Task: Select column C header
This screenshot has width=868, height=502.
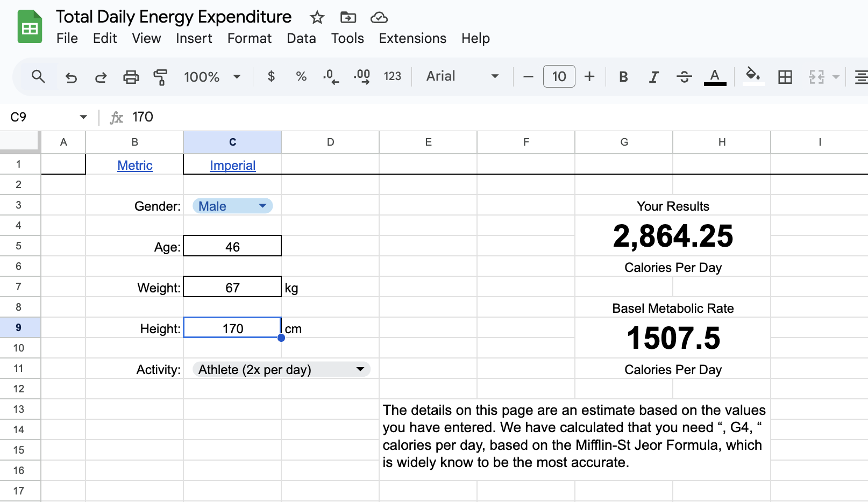Action: pos(232,142)
